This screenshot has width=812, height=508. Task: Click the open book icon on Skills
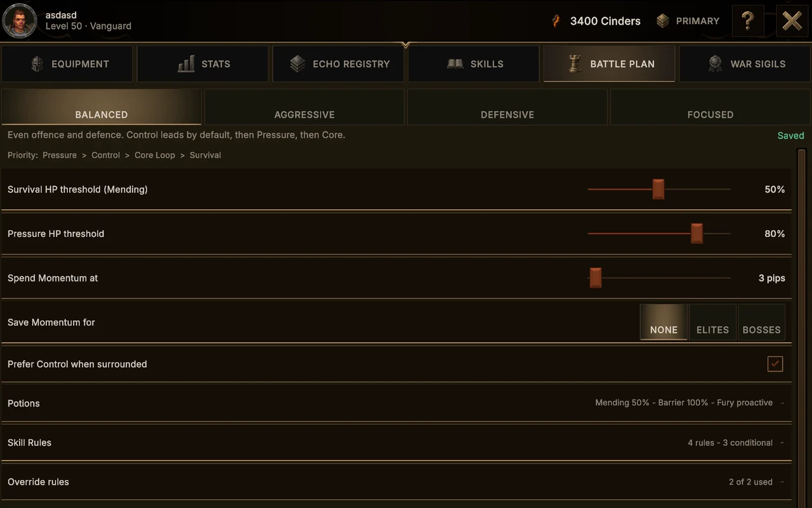pyautogui.click(x=455, y=63)
